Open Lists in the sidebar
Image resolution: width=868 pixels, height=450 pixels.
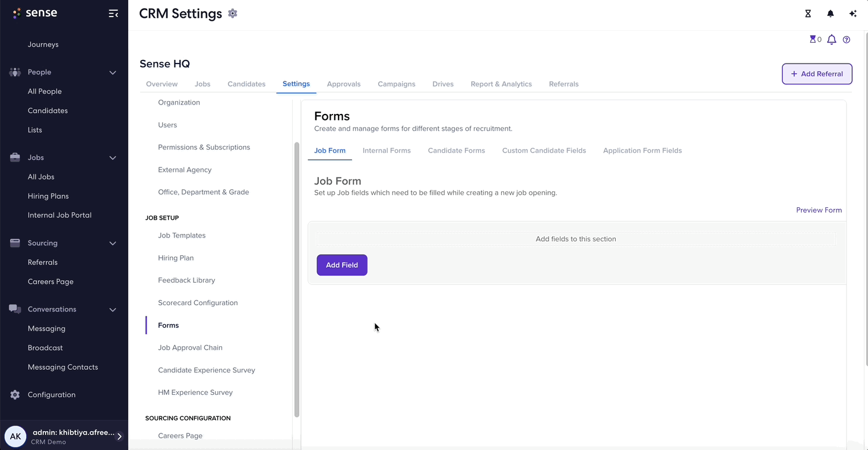coord(35,130)
